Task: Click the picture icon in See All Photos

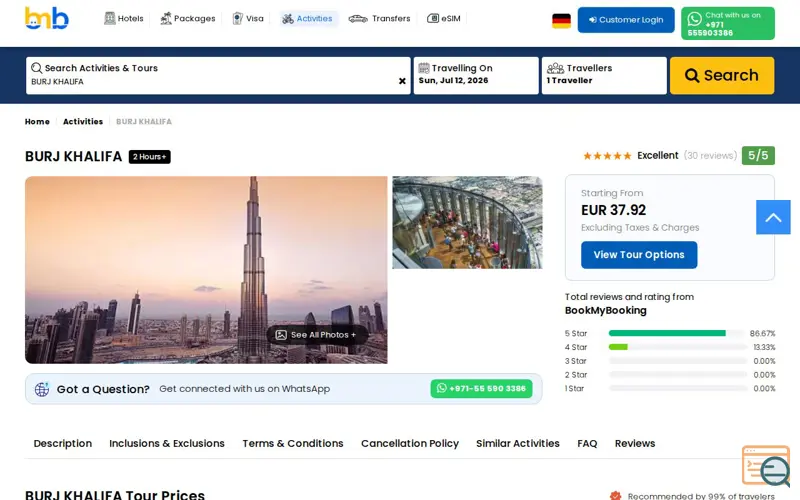Action: (281, 335)
